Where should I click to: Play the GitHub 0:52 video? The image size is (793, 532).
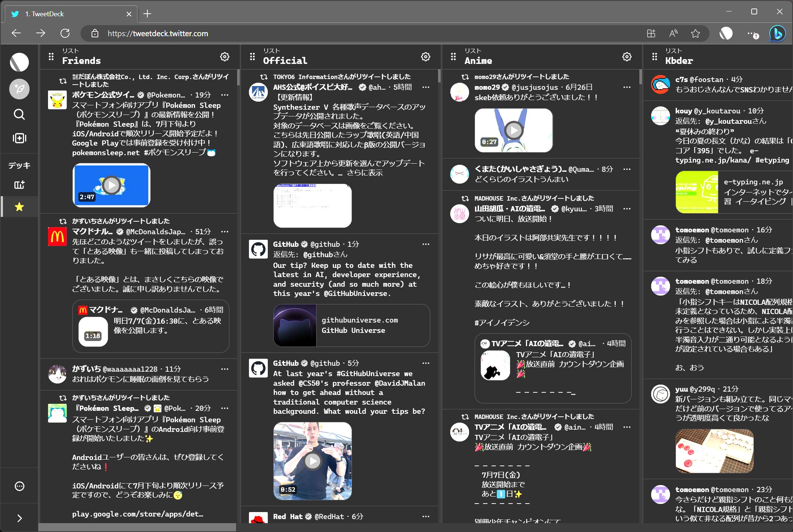[312, 461]
